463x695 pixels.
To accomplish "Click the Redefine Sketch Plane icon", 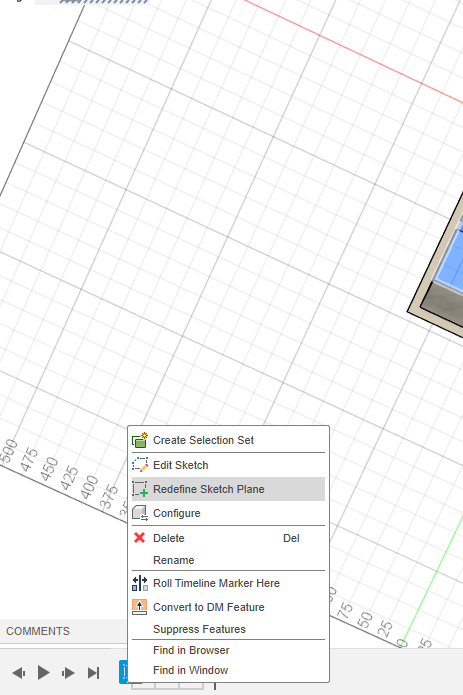I will [140, 489].
